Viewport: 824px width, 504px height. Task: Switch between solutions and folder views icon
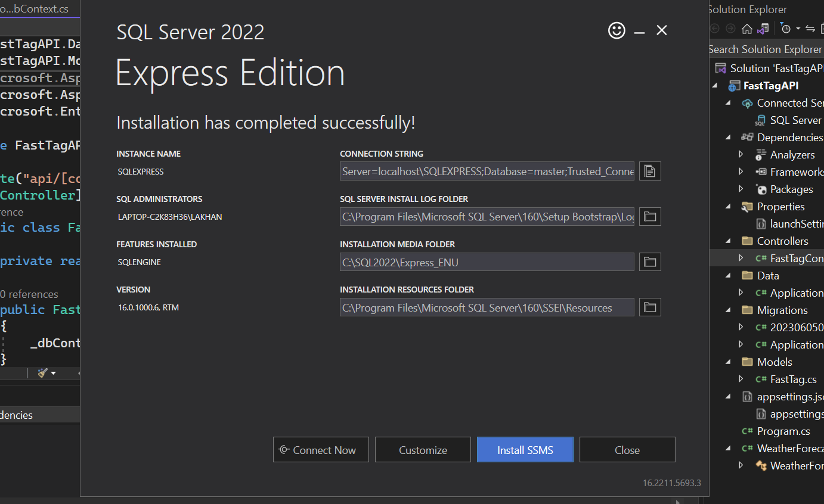pyautogui.click(x=763, y=29)
